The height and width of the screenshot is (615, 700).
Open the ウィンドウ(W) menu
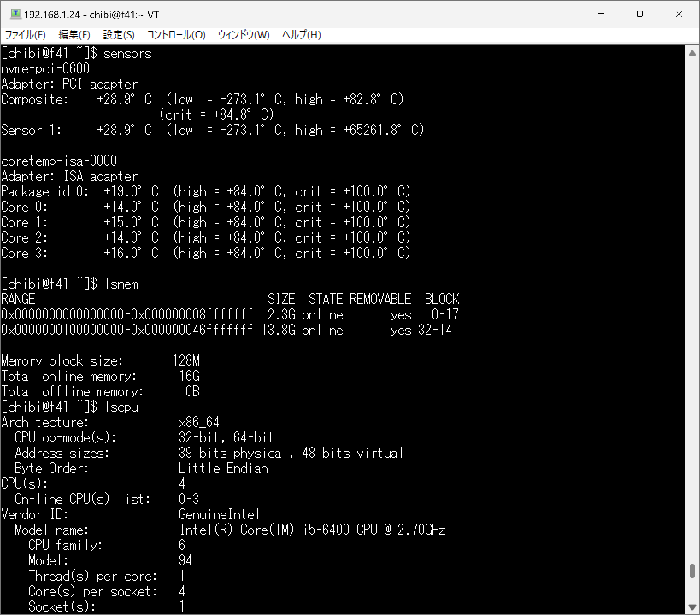pos(244,35)
